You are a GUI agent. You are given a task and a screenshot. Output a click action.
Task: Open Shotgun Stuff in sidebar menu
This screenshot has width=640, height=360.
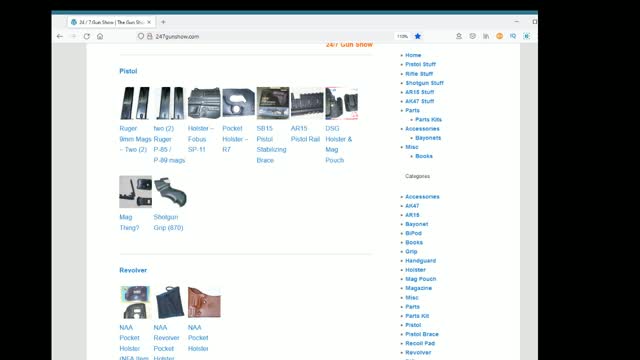point(424,83)
